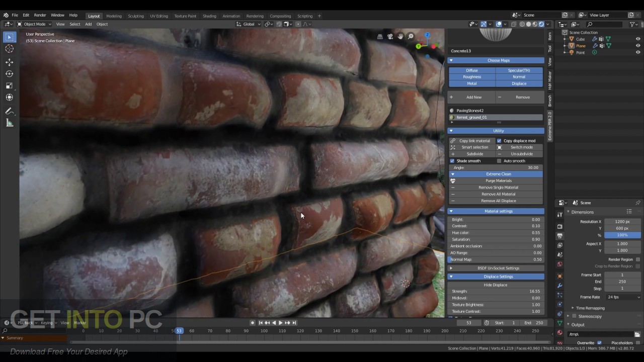Click Add New in Extreme PBR panel
The height and width of the screenshot is (362, 644).
(x=473, y=97)
